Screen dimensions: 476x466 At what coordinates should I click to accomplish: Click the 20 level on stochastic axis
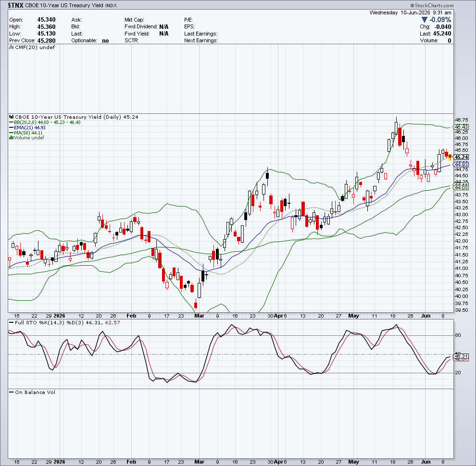458,372
